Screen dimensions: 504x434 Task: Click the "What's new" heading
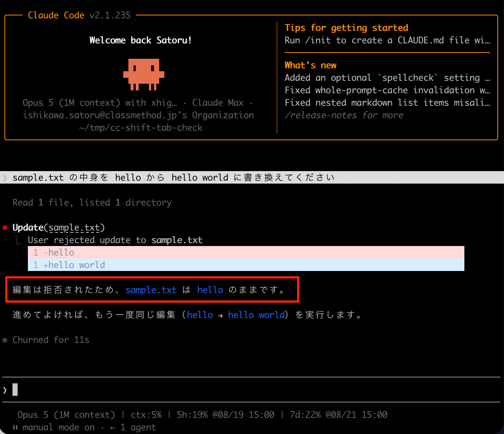(x=310, y=65)
